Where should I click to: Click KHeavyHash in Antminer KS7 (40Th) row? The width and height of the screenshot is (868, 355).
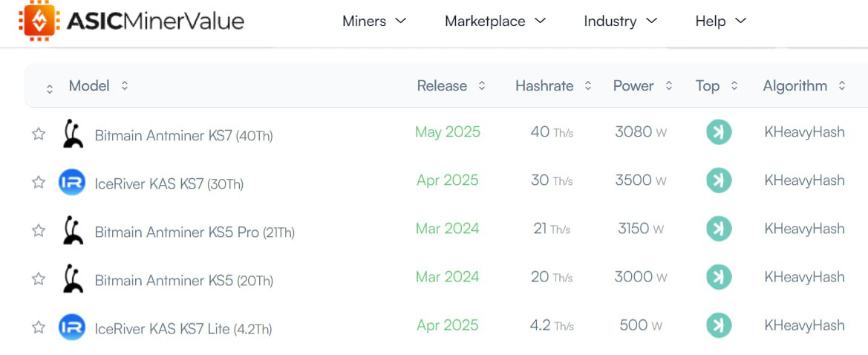pos(804,131)
